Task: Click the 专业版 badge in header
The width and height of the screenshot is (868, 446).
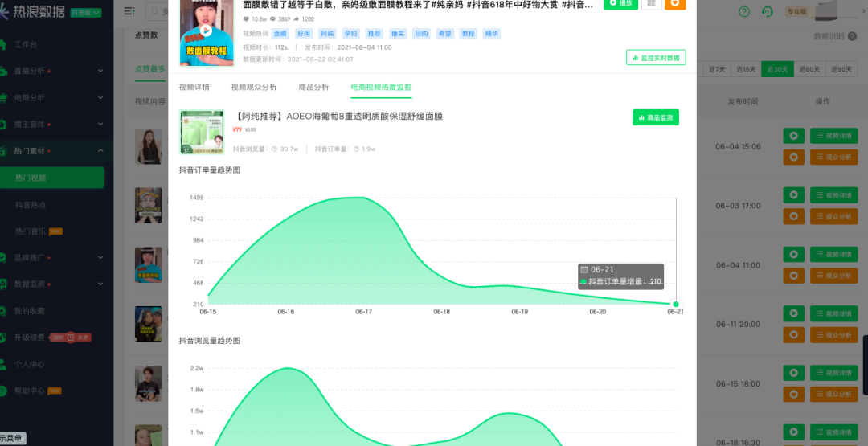Action: [x=796, y=11]
